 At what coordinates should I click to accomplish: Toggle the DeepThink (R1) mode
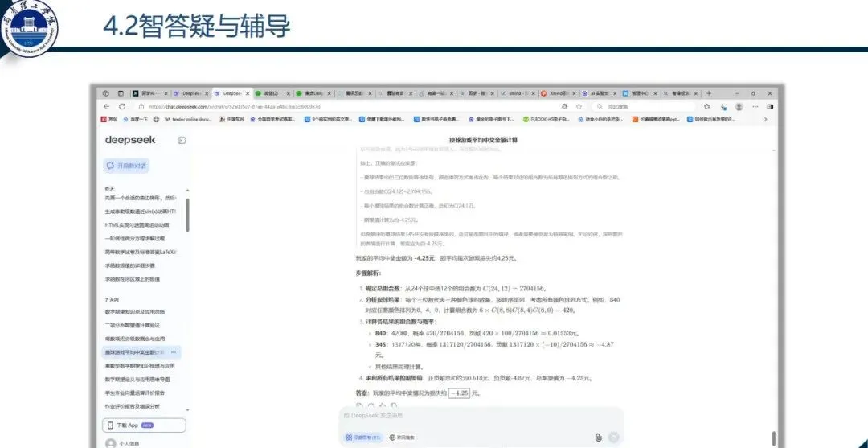[363, 438]
